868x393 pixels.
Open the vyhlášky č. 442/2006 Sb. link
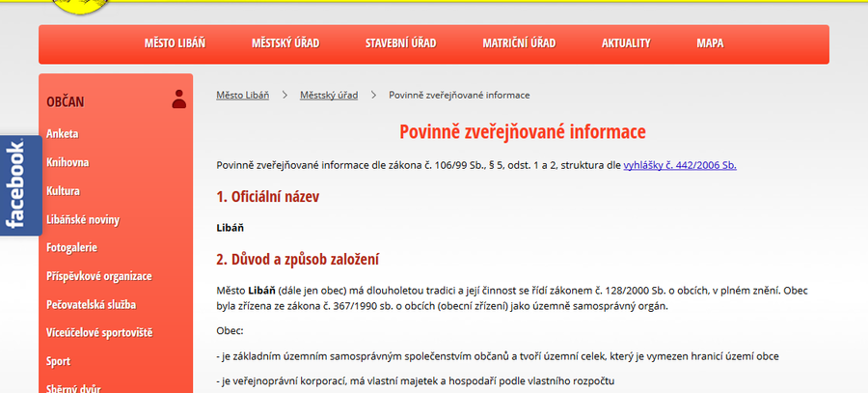tap(680, 165)
